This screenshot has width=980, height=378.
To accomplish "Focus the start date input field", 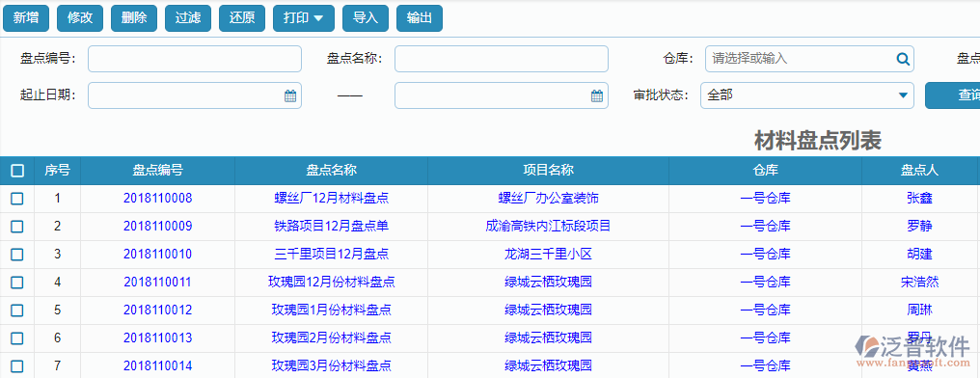I will [x=195, y=95].
